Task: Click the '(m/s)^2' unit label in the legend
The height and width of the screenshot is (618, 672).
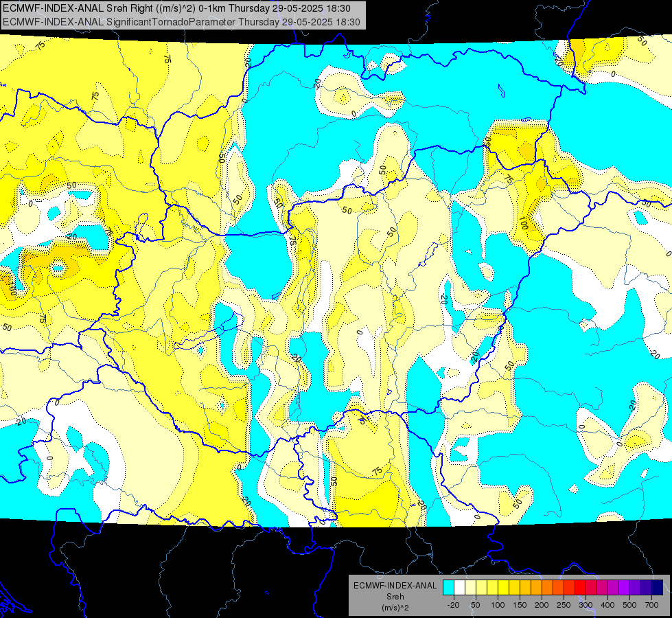Action: tap(395, 608)
